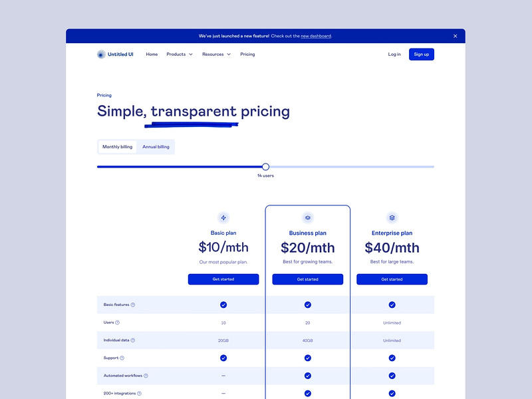The width and height of the screenshot is (532, 399).
Task: Click Get started under the Business plan
Action: [308, 279]
